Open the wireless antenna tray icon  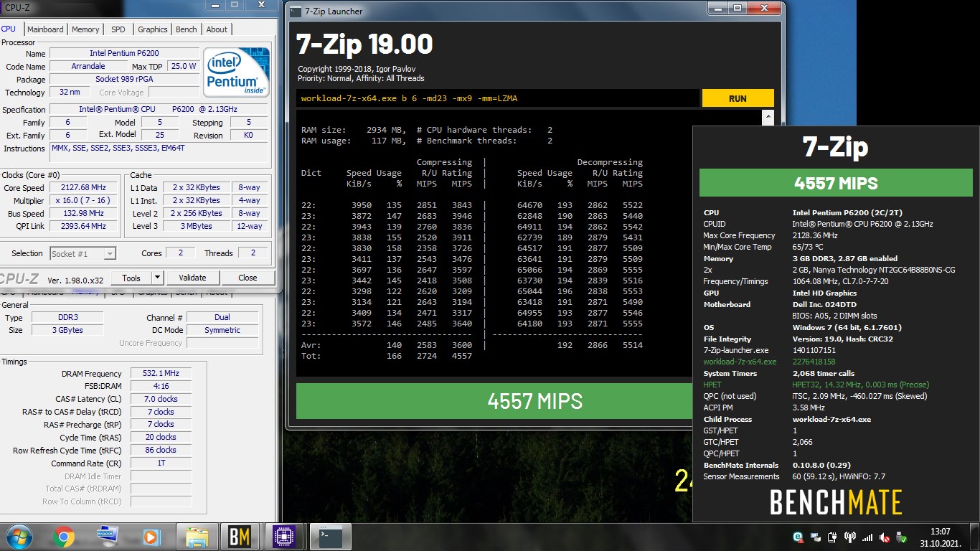pyautogui.click(x=850, y=537)
